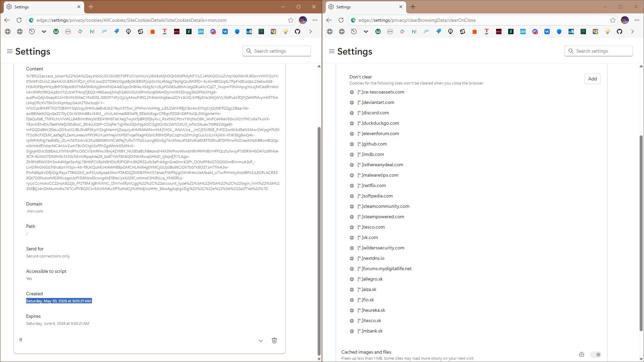Open the red 'T' bookmark in the right window
The height and width of the screenshot is (362, 644).
487,32
